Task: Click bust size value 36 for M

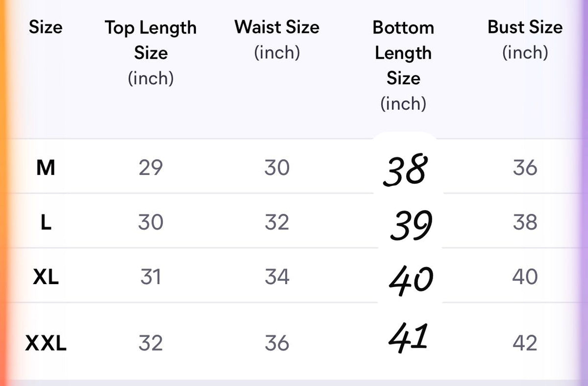Action: 525,168
